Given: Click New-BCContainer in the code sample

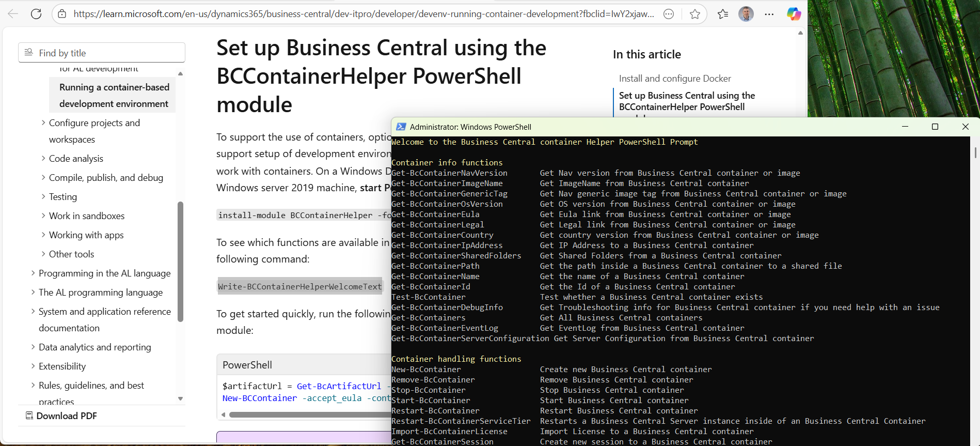Looking at the screenshot, I should click(260, 398).
